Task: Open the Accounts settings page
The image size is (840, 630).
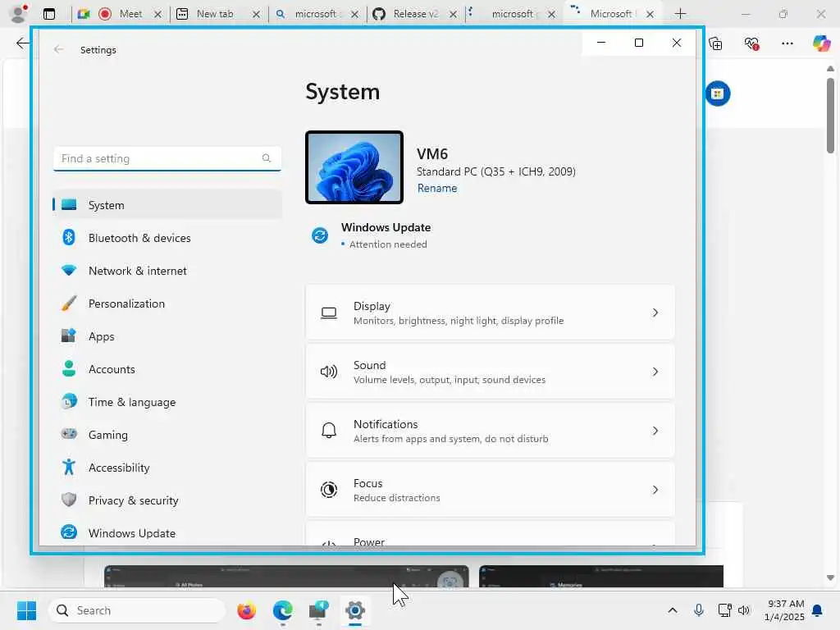Action: pyautogui.click(x=167, y=369)
